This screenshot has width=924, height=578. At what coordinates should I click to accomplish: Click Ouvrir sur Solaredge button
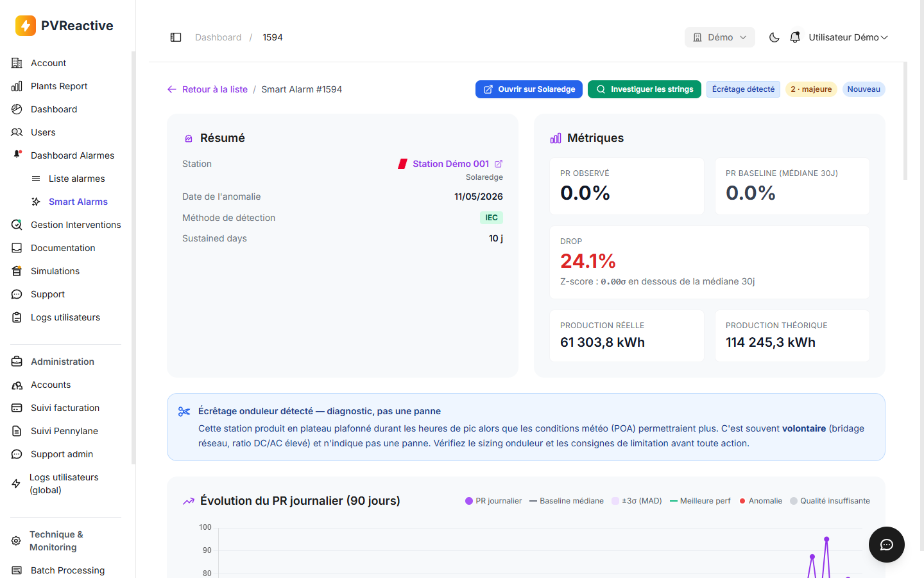point(529,89)
